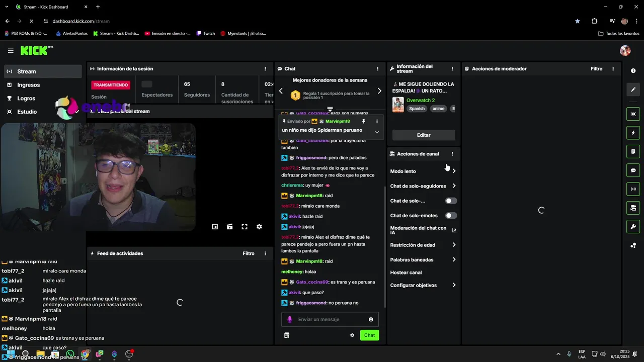Click the document note icon in right sidebar
Viewport: 644px width, 362px height.
click(x=633, y=152)
